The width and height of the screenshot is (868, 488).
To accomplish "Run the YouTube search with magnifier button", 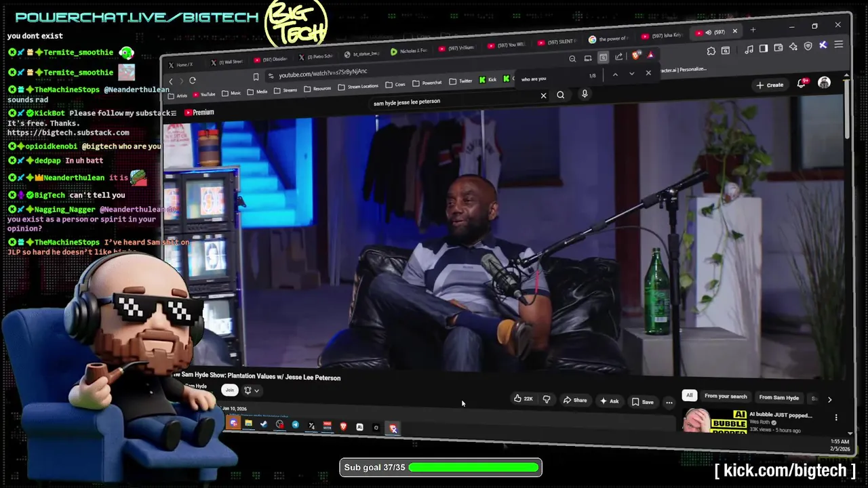I will (561, 95).
